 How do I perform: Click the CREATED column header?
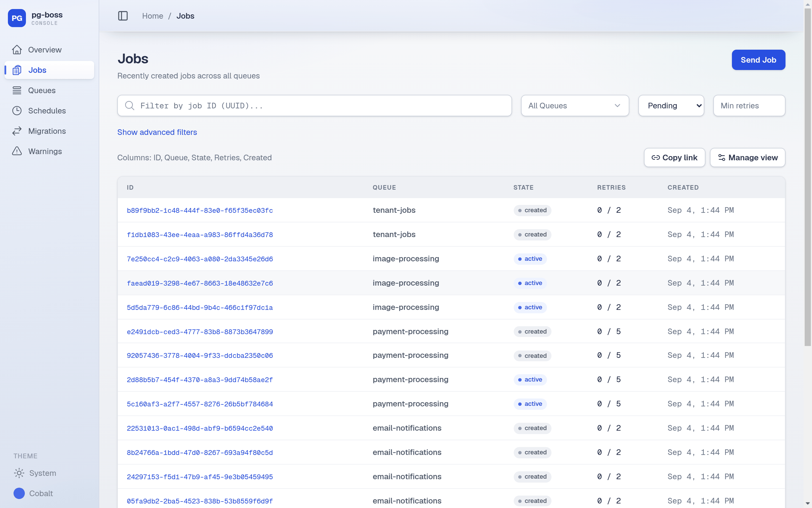(683, 187)
